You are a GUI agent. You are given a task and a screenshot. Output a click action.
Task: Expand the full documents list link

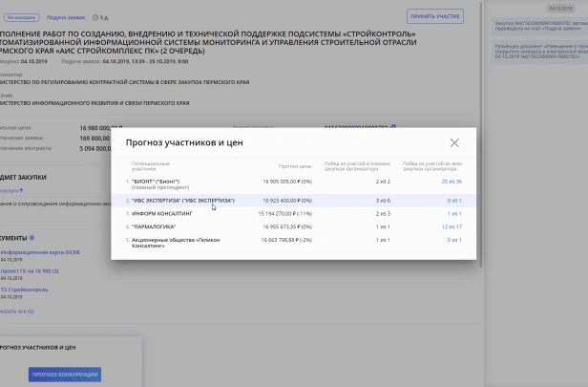tap(17, 312)
